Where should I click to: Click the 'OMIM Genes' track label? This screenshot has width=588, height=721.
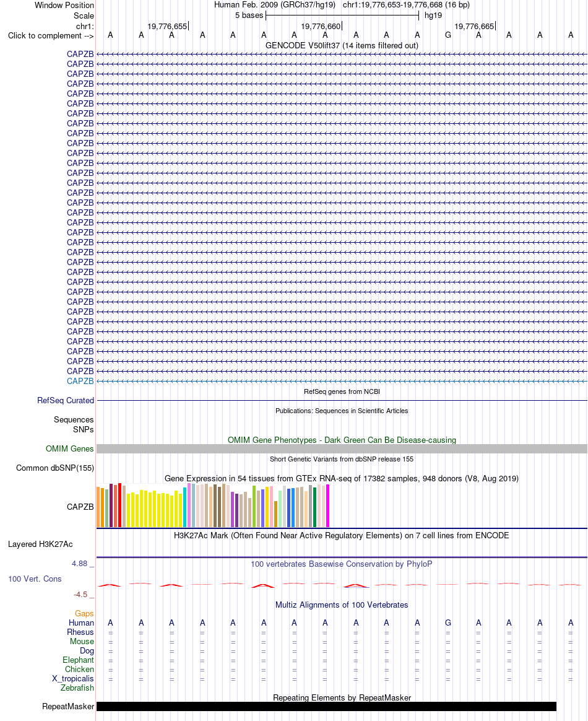(x=70, y=449)
